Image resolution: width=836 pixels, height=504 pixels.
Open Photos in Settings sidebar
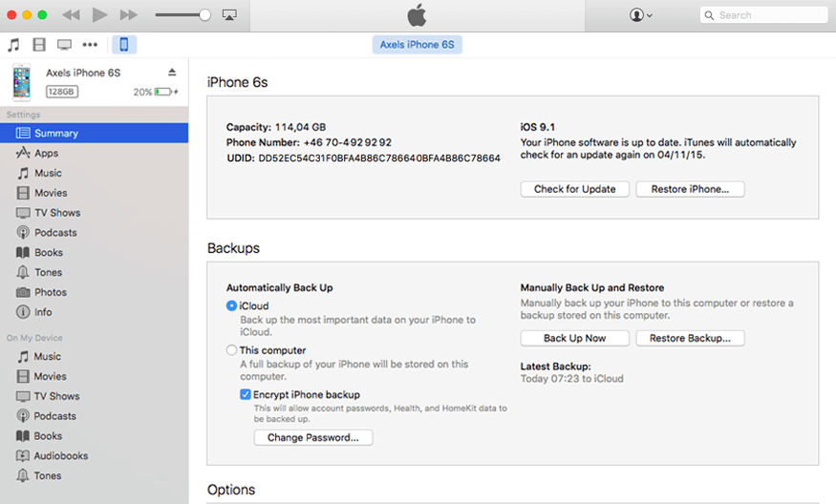click(x=50, y=292)
